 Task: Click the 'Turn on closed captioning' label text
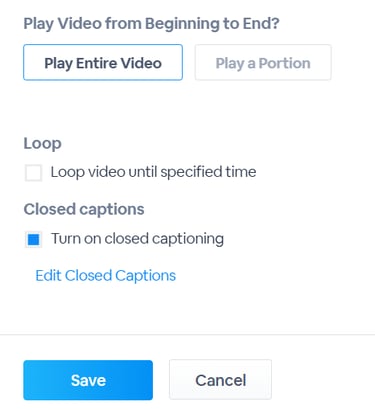[x=137, y=239]
